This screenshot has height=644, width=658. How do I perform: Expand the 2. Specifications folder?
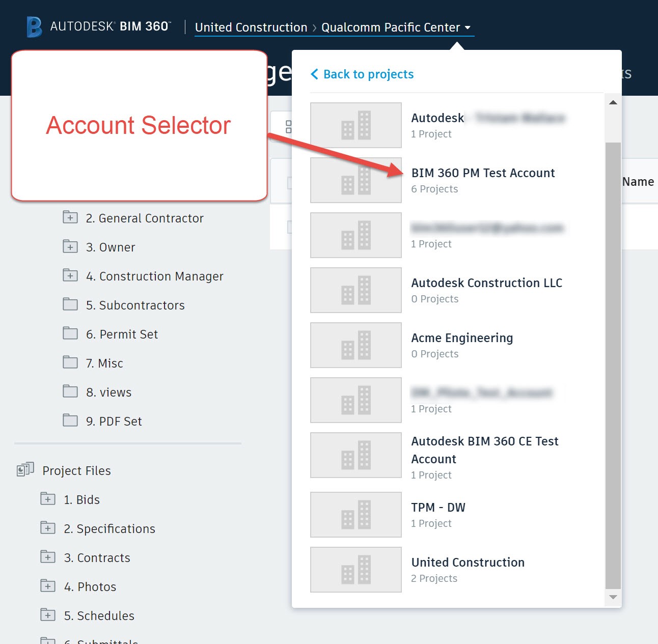coord(48,528)
